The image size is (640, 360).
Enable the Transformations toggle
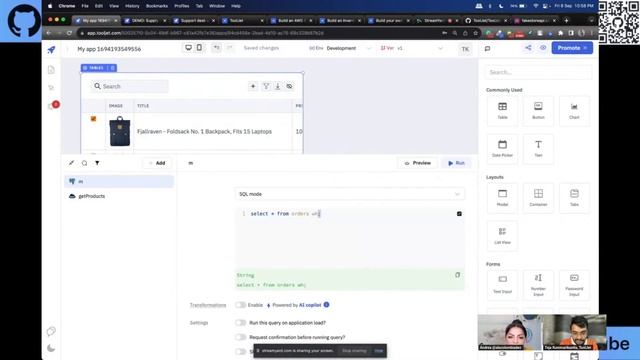point(240,305)
